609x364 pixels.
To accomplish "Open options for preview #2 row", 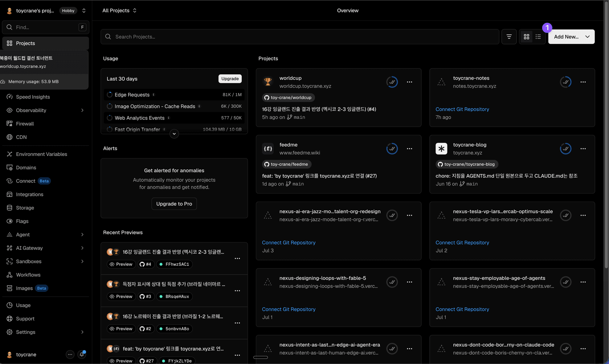I will (x=237, y=323).
